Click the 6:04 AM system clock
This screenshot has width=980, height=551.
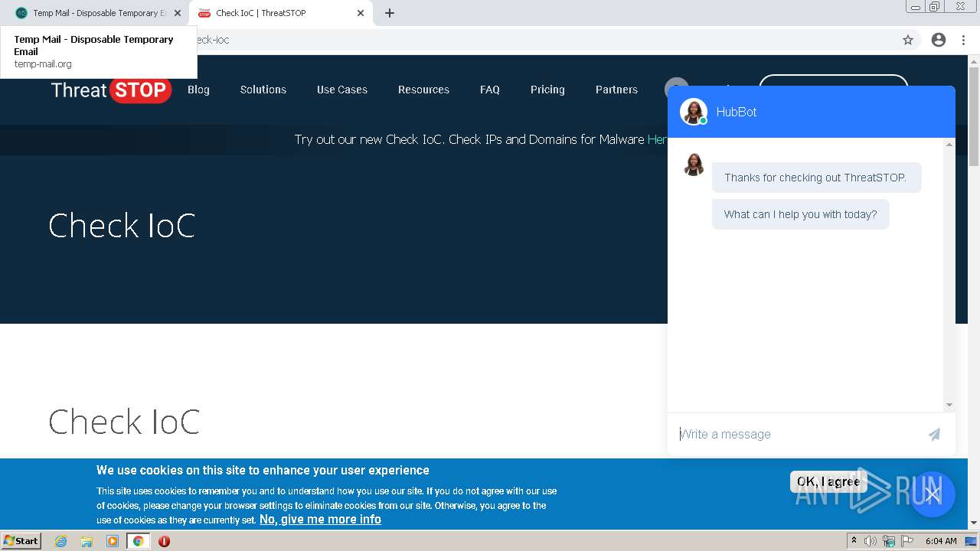(x=941, y=541)
